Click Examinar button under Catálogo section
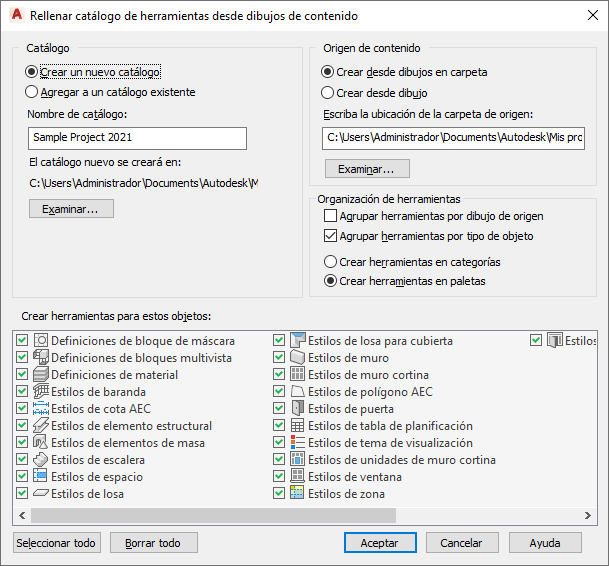The image size is (609, 566). [x=71, y=209]
